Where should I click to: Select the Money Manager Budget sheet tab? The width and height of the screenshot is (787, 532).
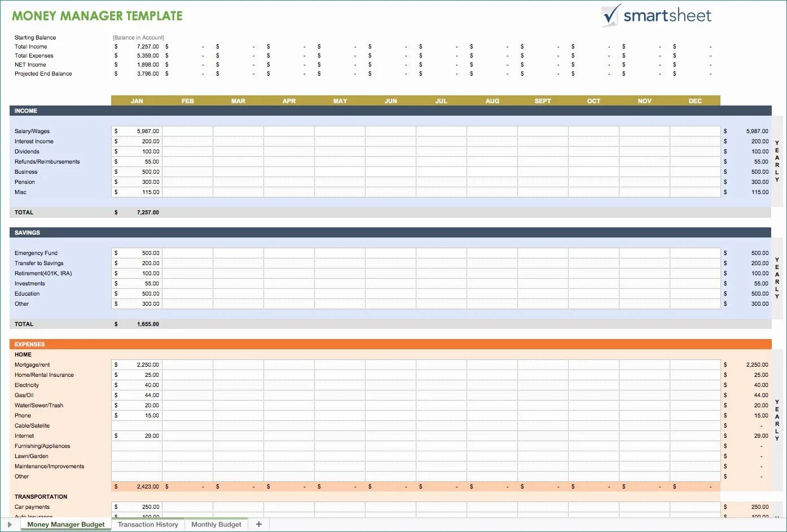[66, 525]
